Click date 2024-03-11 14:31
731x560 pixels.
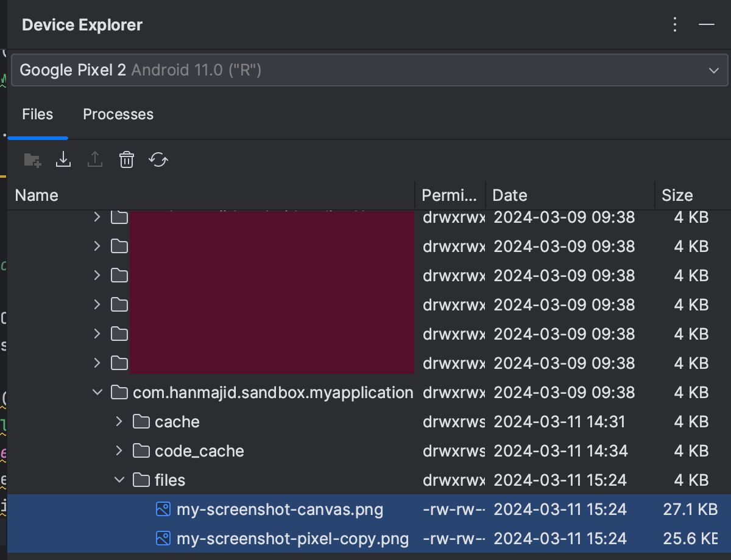coord(559,421)
